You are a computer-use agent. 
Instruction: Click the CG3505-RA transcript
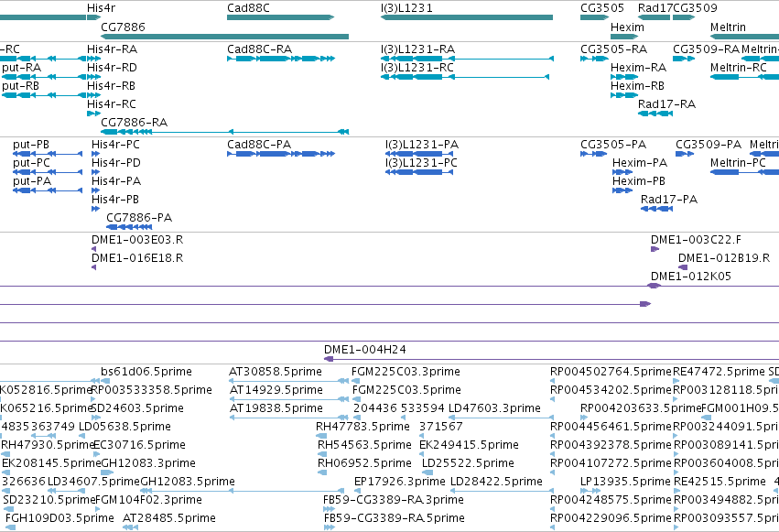595,59
